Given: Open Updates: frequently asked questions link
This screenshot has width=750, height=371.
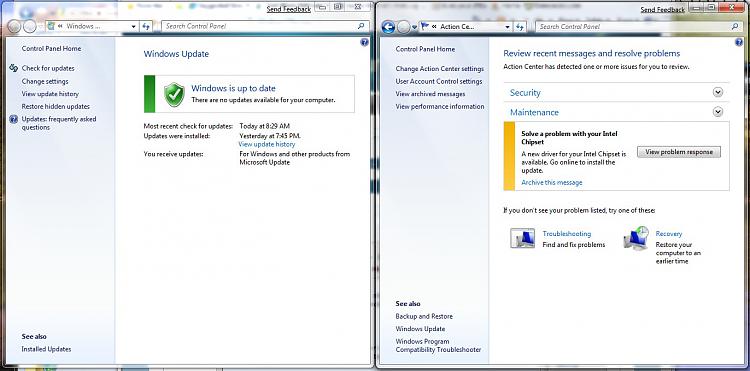Looking at the screenshot, I should click(59, 123).
